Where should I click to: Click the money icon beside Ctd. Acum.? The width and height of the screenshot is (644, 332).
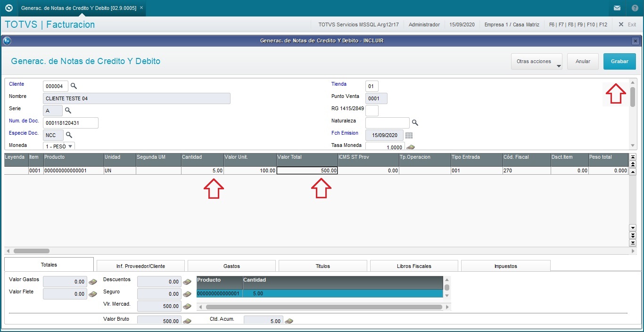[289, 321]
